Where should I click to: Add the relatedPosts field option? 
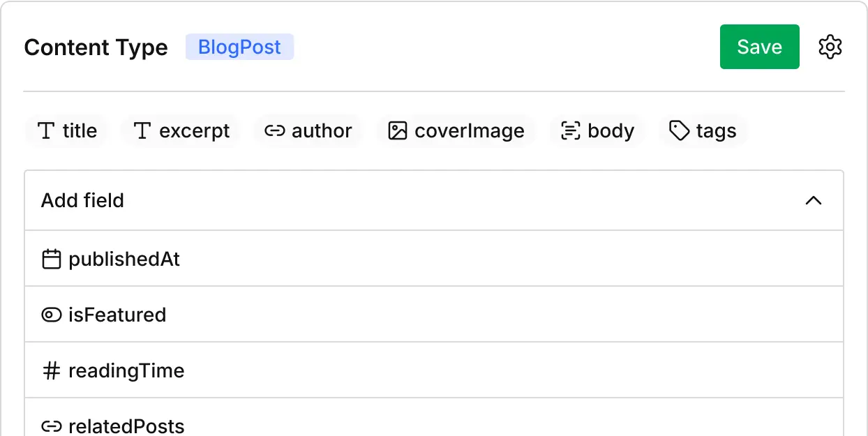tap(126, 426)
